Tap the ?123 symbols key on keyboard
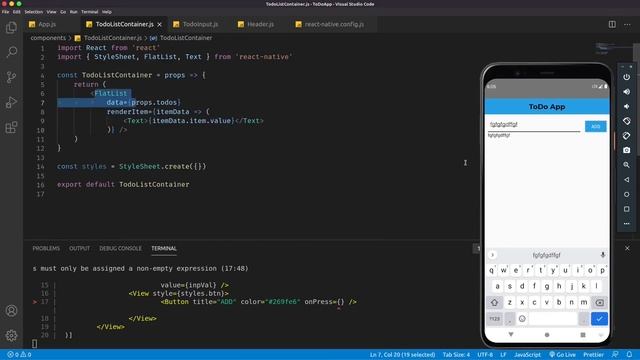This screenshot has width=640, height=360. (495, 319)
